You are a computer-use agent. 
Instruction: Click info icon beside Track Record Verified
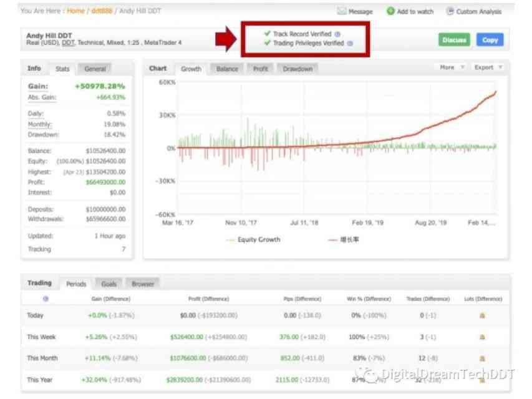pyautogui.click(x=337, y=34)
